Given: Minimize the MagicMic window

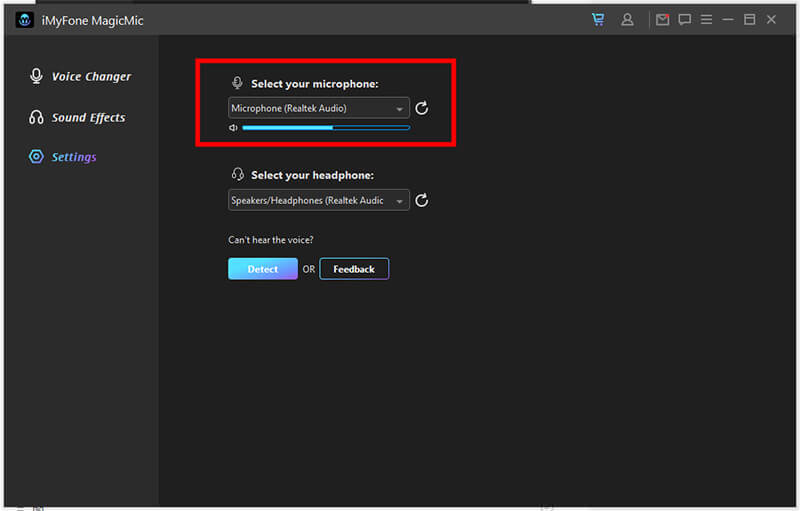Looking at the screenshot, I should tap(728, 19).
